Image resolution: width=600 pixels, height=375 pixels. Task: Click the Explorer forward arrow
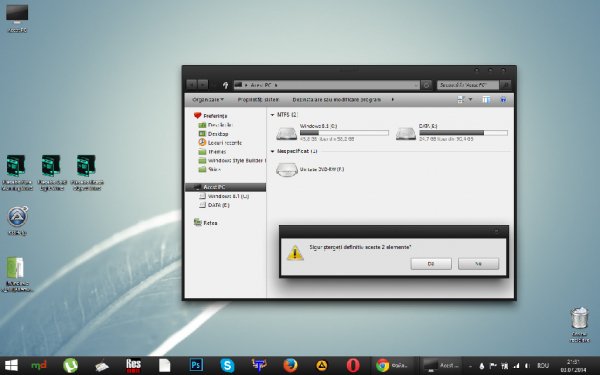pos(203,85)
